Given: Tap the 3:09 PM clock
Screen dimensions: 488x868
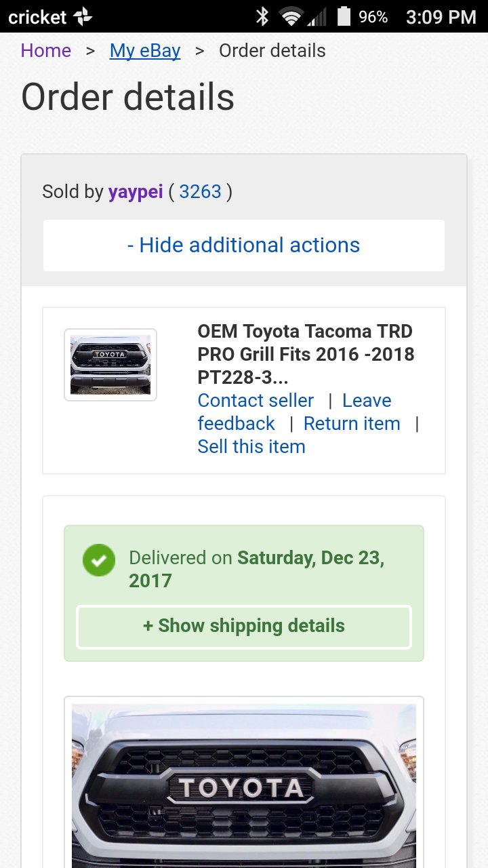Looking at the screenshot, I should [441, 17].
